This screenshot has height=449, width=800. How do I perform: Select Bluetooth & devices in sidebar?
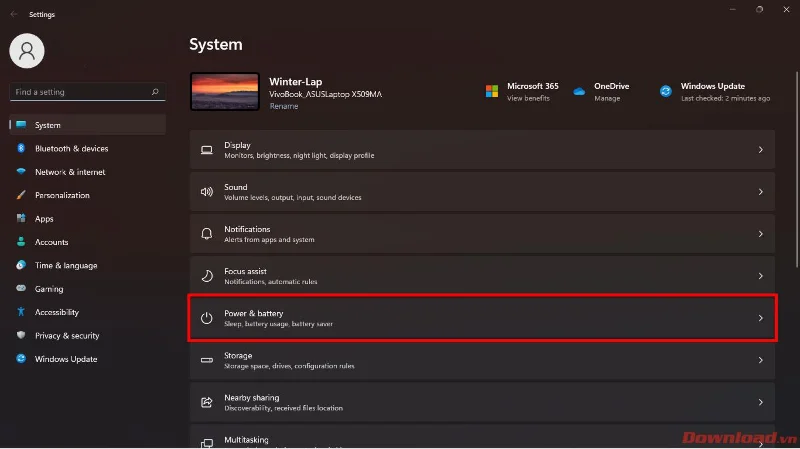[x=71, y=148]
